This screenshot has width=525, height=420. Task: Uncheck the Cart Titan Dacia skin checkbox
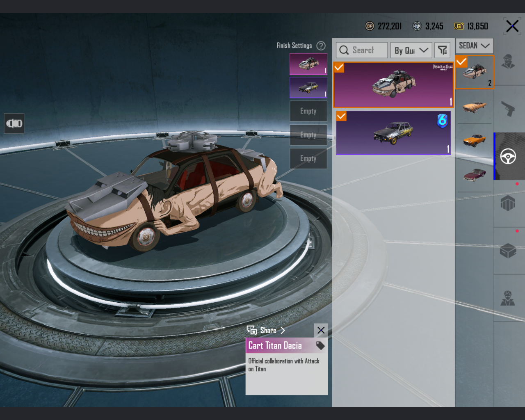[x=339, y=67]
